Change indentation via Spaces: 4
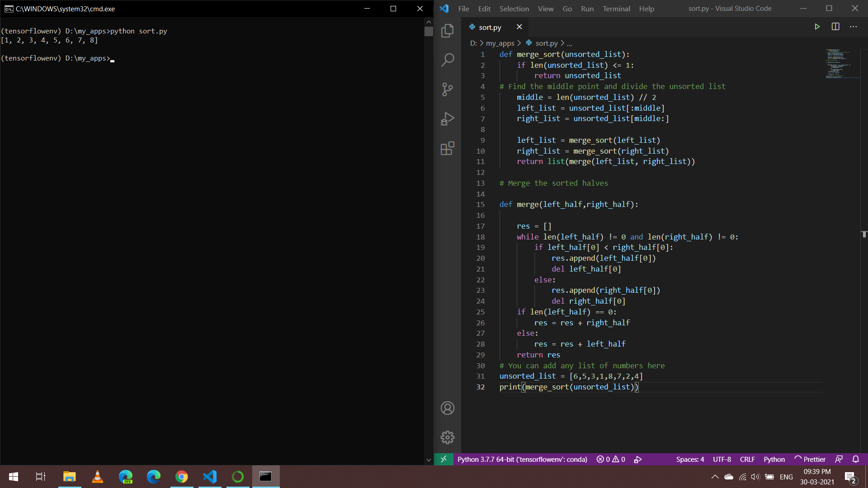868x488 pixels. point(690,459)
